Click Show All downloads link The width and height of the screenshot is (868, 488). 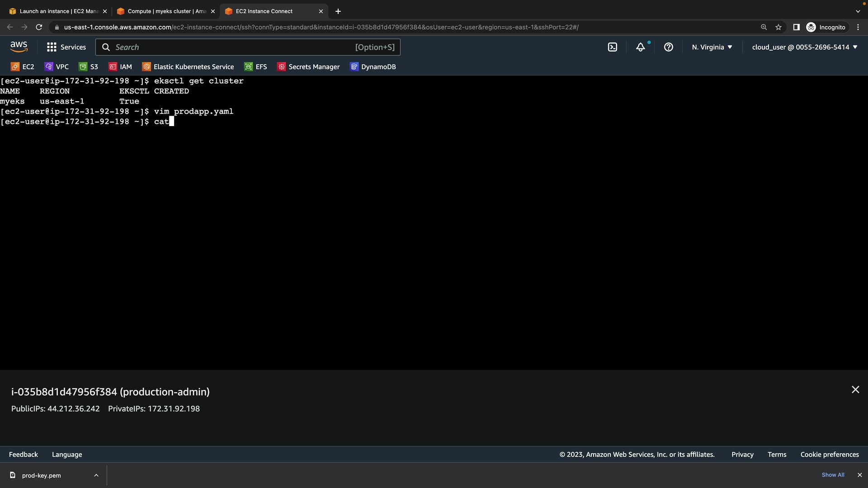(x=833, y=475)
